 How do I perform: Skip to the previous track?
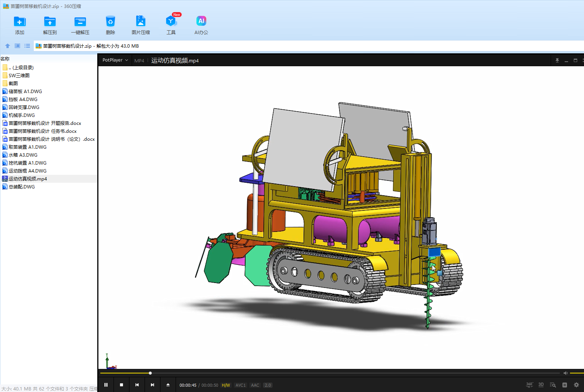[137, 385]
